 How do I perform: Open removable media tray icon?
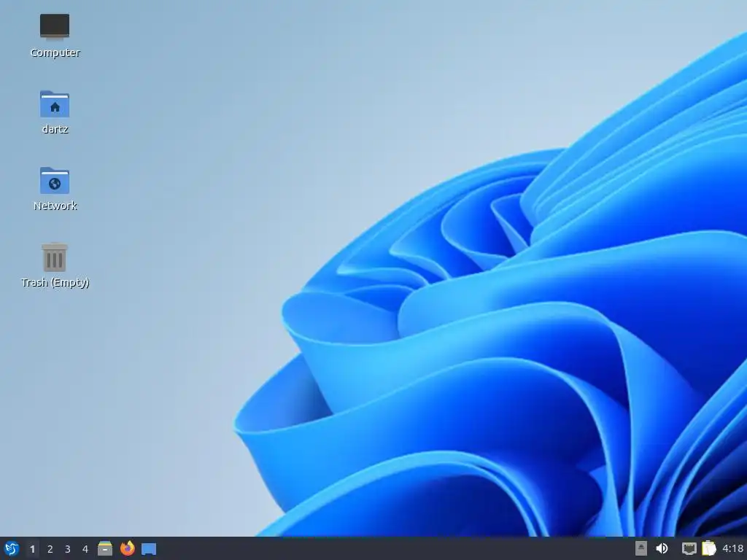click(641, 548)
